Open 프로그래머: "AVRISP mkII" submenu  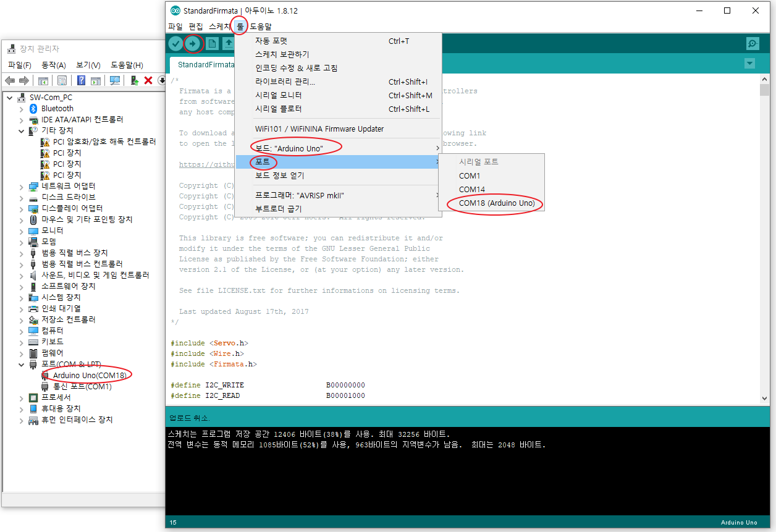click(x=339, y=196)
